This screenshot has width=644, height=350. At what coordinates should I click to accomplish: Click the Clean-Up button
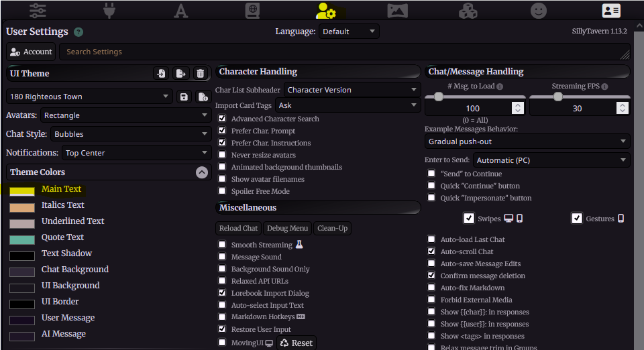click(x=332, y=228)
